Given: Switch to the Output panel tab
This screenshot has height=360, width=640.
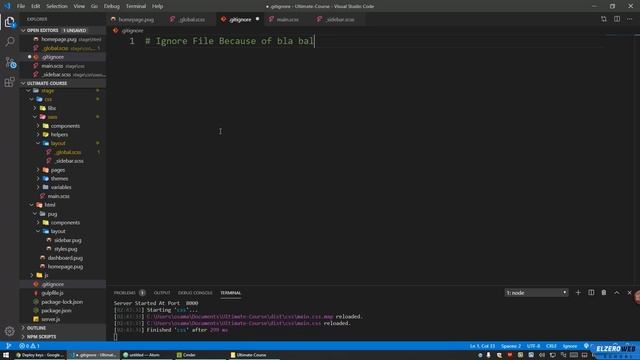Looking at the screenshot, I should coord(162,293).
